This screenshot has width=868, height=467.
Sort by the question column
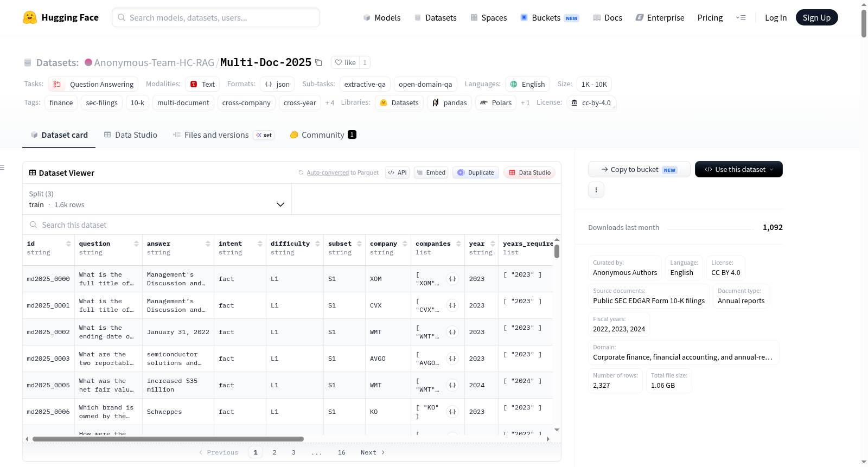point(136,244)
